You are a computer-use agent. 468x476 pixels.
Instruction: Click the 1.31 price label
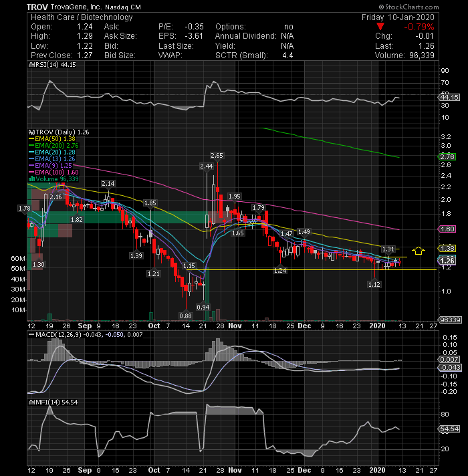click(x=388, y=249)
